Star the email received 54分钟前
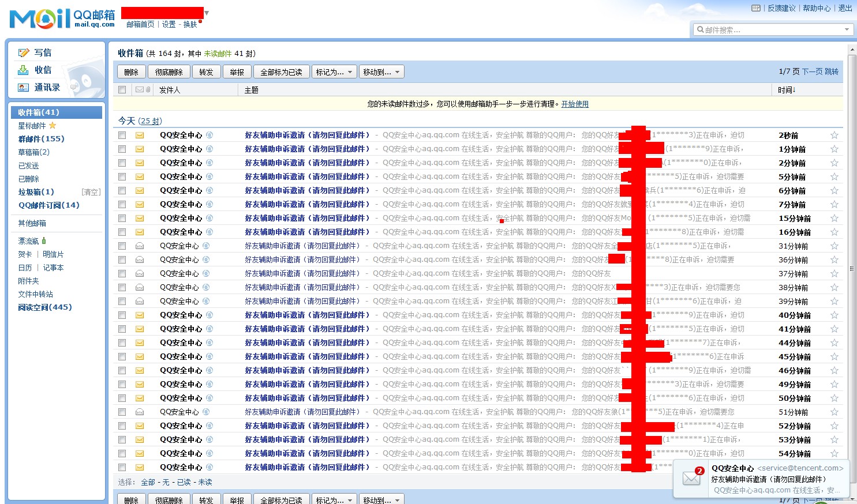857x504 pixels. pos(834,453)
